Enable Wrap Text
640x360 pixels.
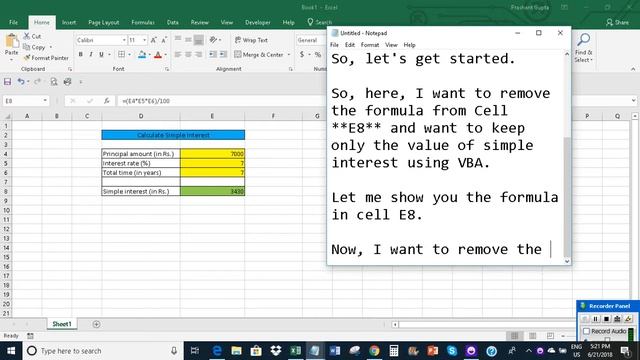click(251, 40)
